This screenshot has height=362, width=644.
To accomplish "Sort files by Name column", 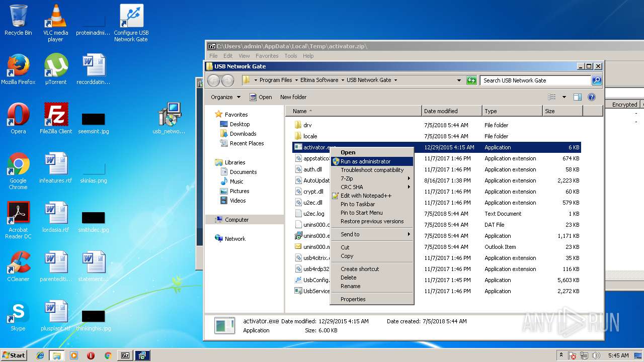I will (x=354, y=111).
